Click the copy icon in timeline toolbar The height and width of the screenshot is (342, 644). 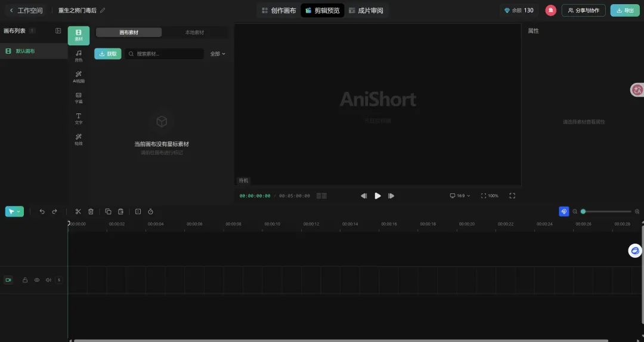click(x=108, y=211)
